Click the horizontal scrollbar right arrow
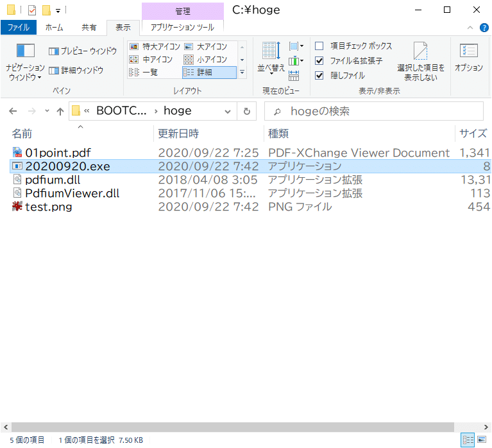 click(x=486, y=427)
